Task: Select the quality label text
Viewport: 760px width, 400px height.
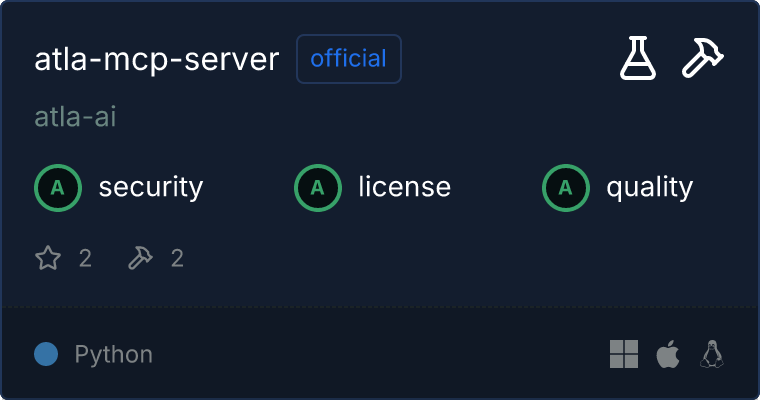Action: point(649,187)
